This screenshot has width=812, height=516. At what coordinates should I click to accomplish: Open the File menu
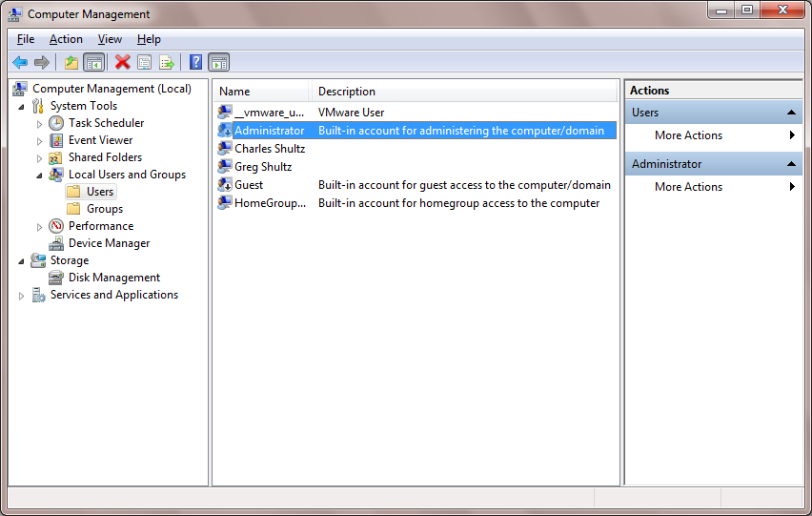(26, 39)
